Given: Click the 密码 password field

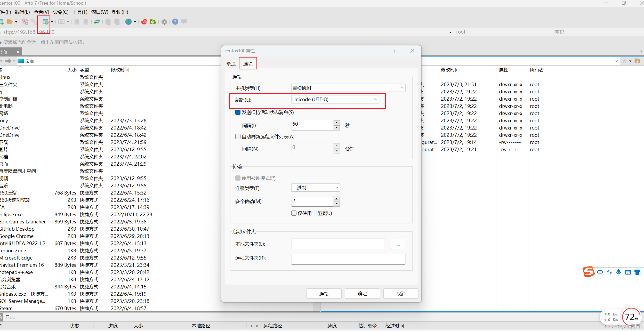Looking at the screenshot, I should [x=598, y=32].
